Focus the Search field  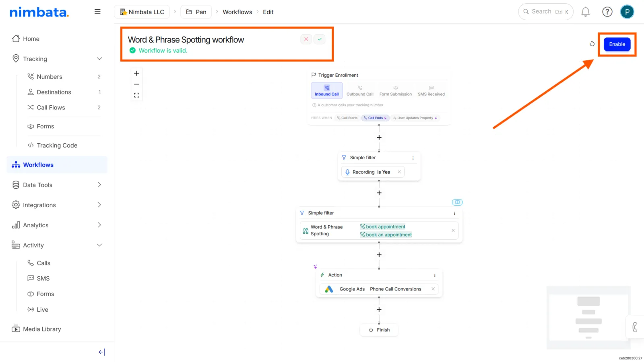[x=546, y=12]
